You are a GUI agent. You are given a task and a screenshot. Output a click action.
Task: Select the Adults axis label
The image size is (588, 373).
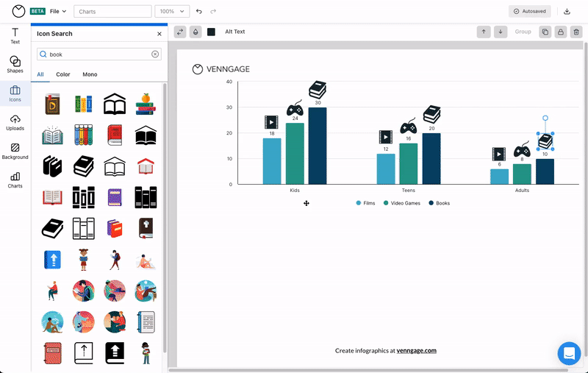522,191
